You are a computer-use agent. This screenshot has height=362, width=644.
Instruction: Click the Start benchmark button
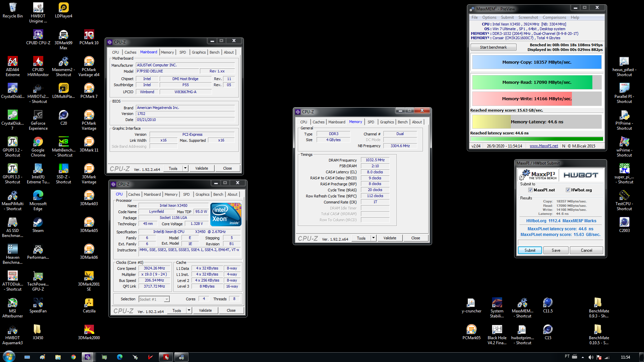point(493,47)
